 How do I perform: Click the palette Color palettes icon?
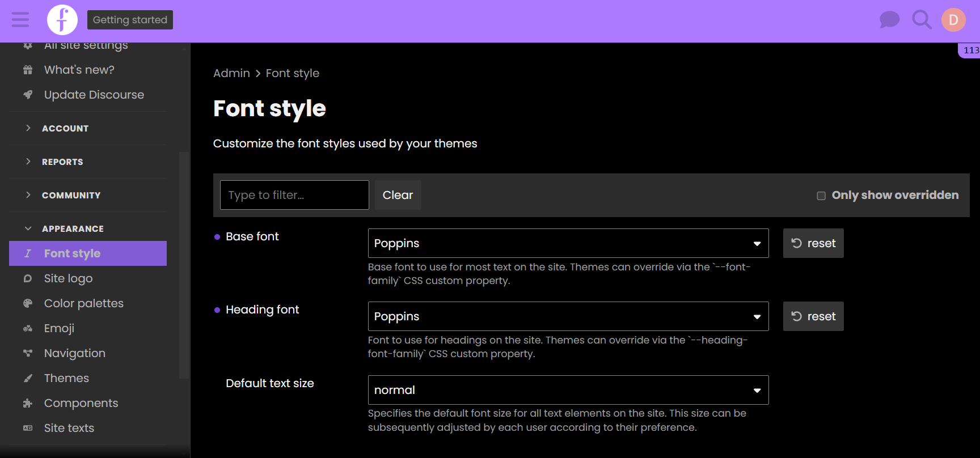coord(28,303)
